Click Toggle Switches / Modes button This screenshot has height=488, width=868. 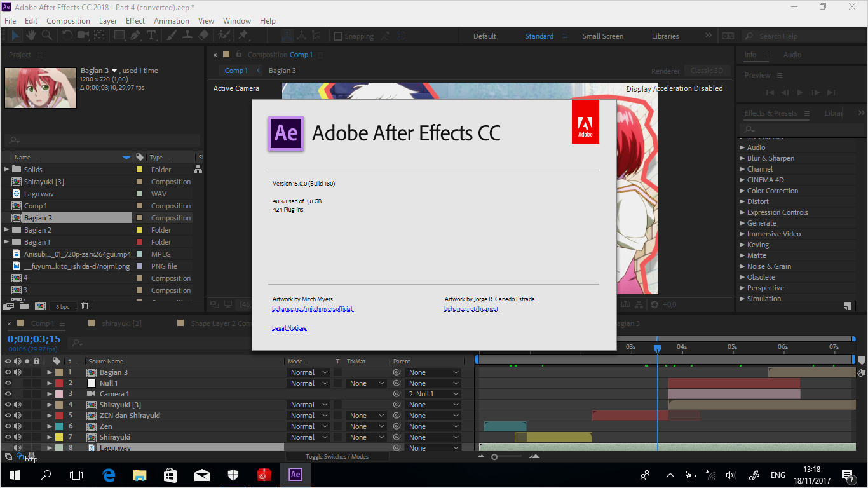click(x=336, y=456)
